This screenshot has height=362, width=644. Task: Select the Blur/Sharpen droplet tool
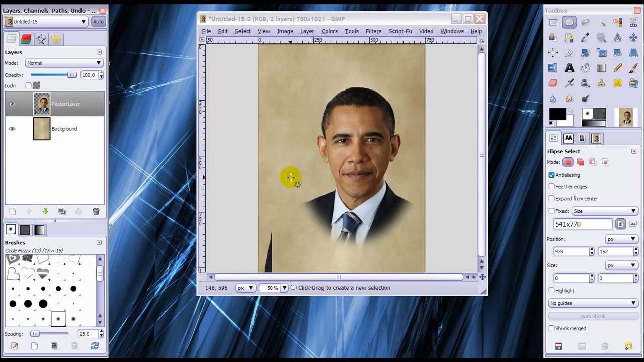pyautogui.click(x=553, y=99)
